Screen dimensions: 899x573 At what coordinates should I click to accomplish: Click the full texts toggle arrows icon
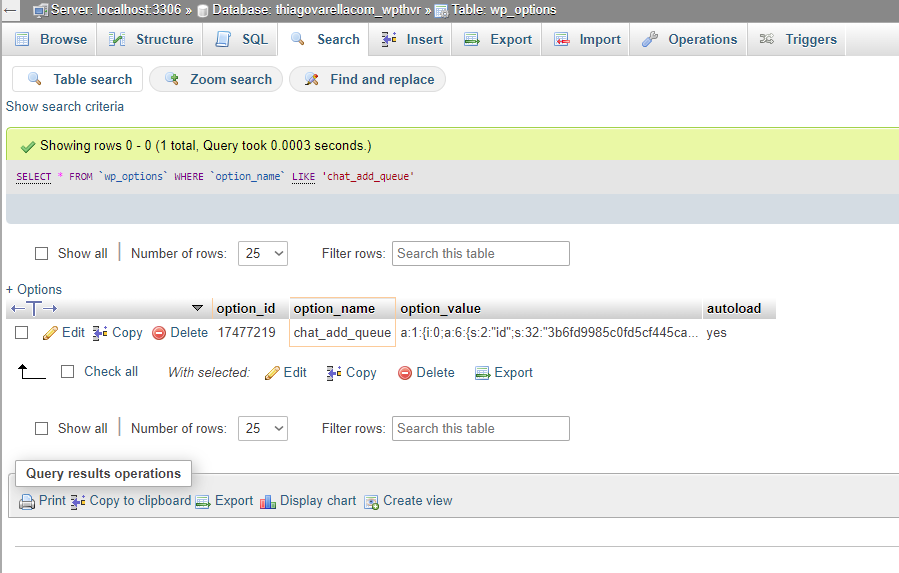34,309
